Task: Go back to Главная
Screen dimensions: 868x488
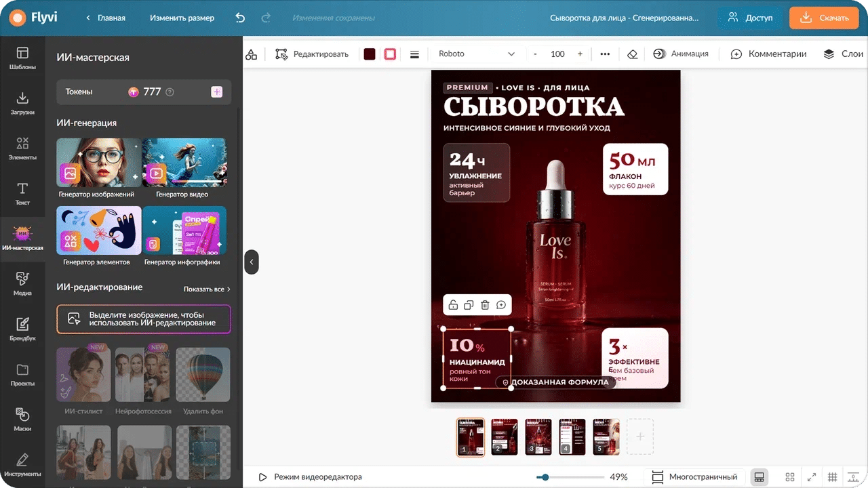Action: coord(105,18)
